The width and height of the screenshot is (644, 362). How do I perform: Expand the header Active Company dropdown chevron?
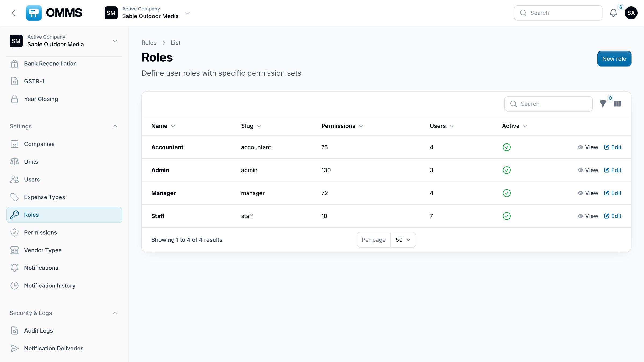click(188, 13)
